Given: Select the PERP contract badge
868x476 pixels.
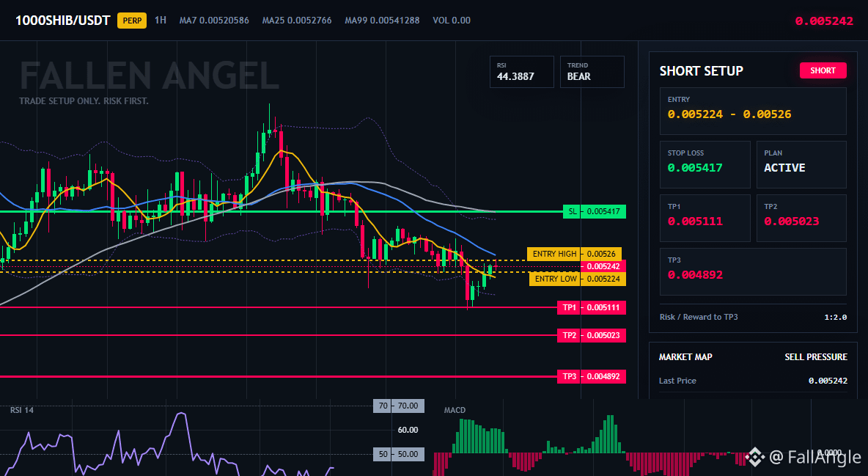Looking at the screenshot, I should click(132, 21).
